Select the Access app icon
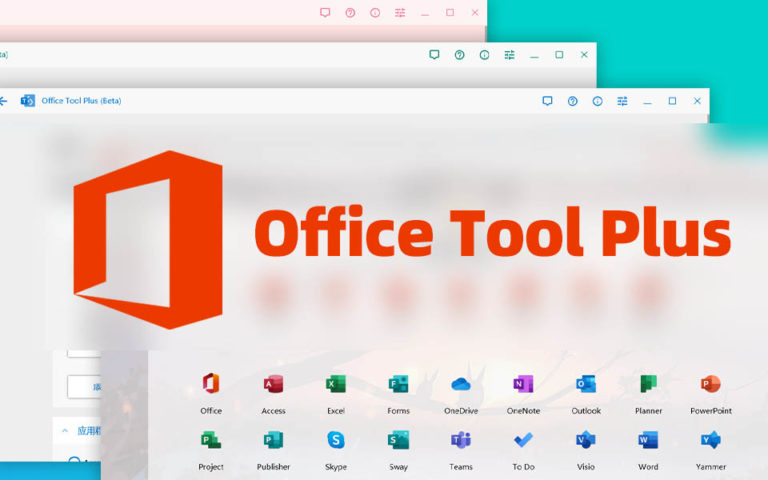 point(273,384)
